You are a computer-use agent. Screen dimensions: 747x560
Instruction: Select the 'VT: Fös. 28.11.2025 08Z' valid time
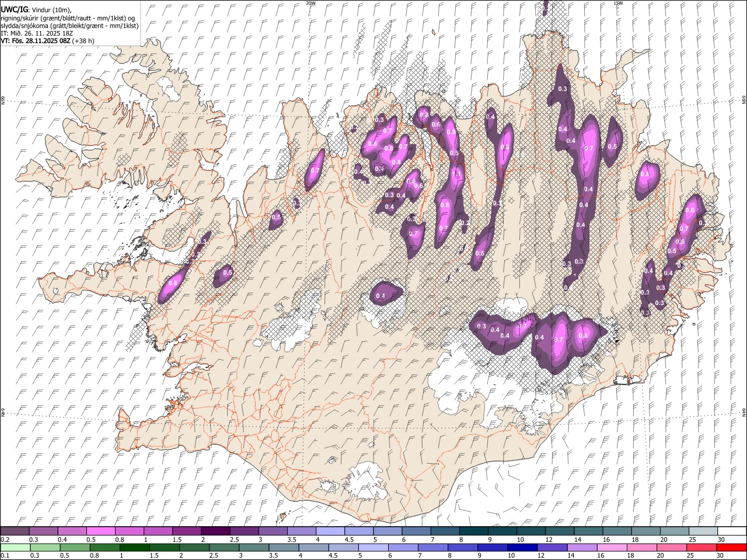36,41
